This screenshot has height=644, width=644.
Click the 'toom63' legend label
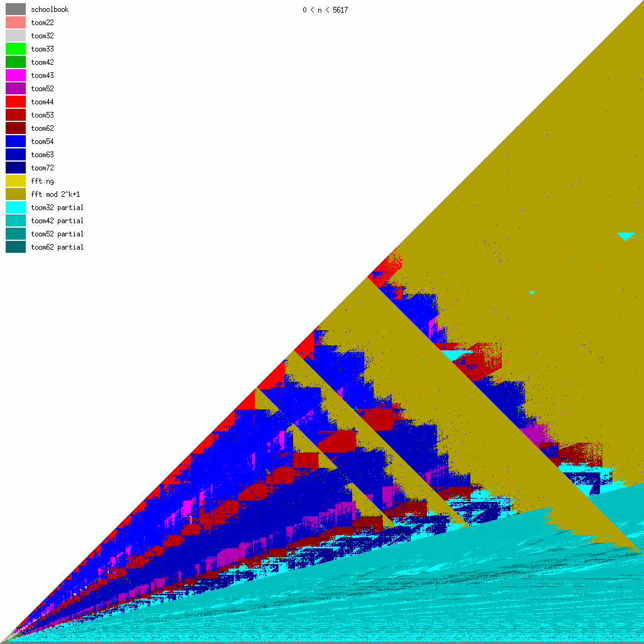[42, 155]
